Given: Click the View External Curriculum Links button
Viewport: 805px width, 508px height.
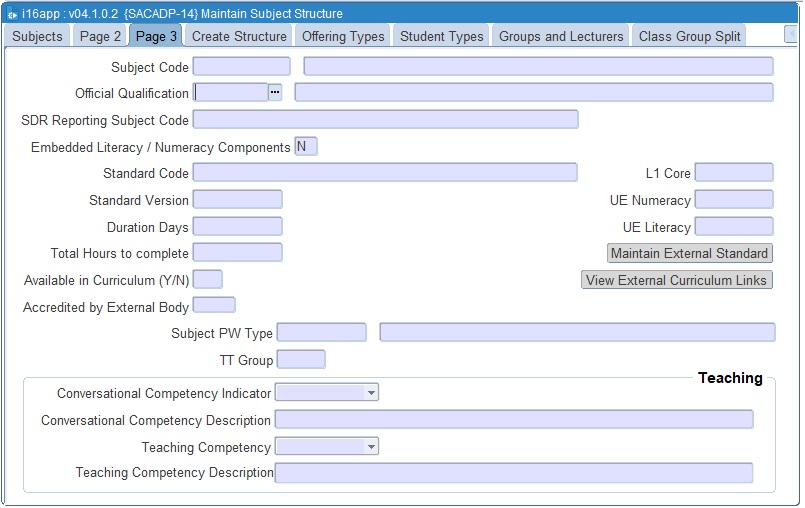Looking at the screenshot, I should click(x=677, y=280).
